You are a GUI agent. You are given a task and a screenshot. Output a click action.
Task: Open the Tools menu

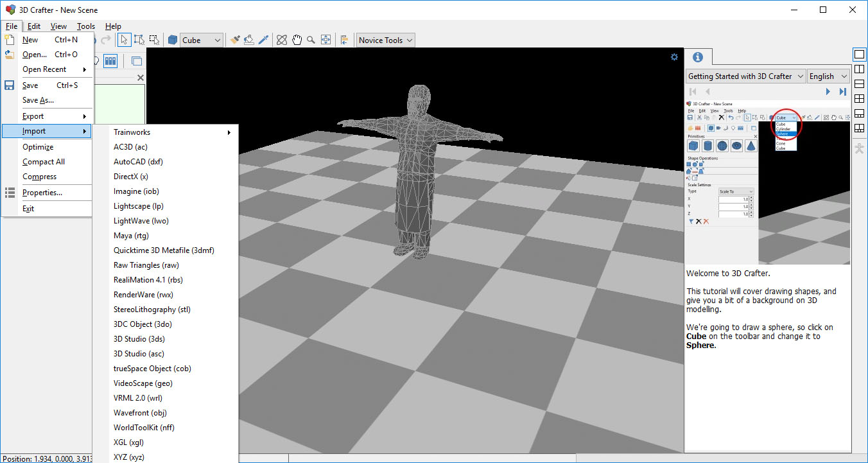(86, 26)
